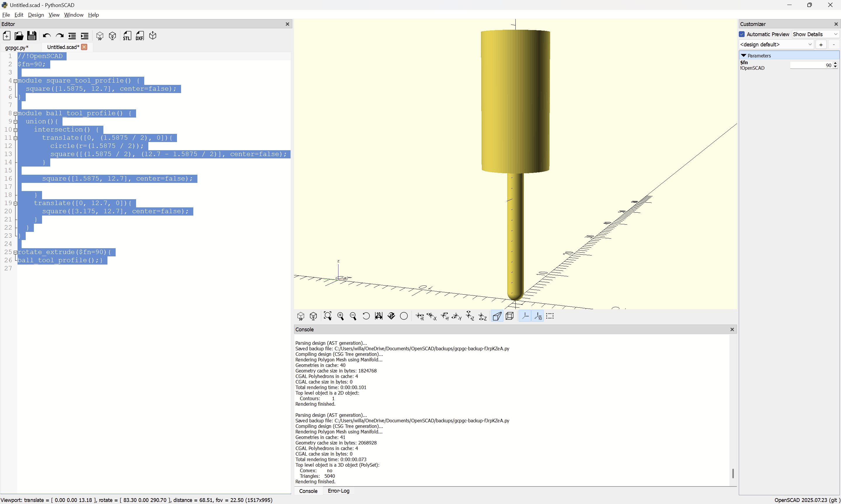Click the Save file icon in editor toolbar
This screenshot has height=504, width=841.
(x=32, y=36)
